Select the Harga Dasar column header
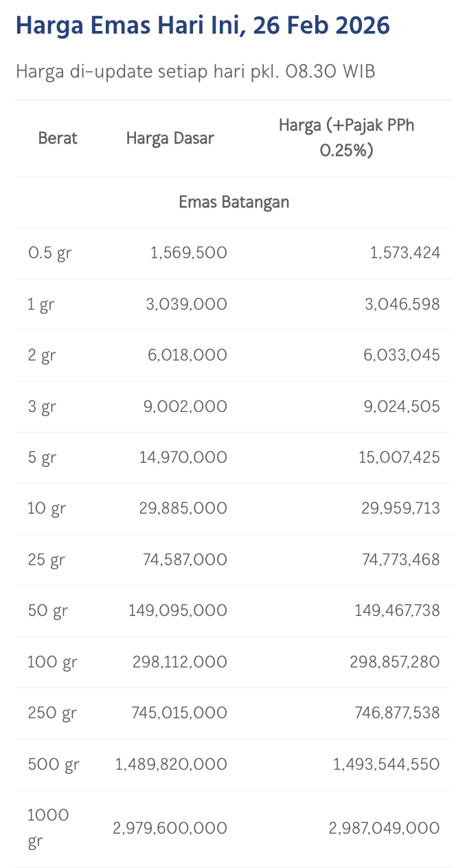Image resolution: width=467 pixels, height=868 pixels. (x=170, y=138)
